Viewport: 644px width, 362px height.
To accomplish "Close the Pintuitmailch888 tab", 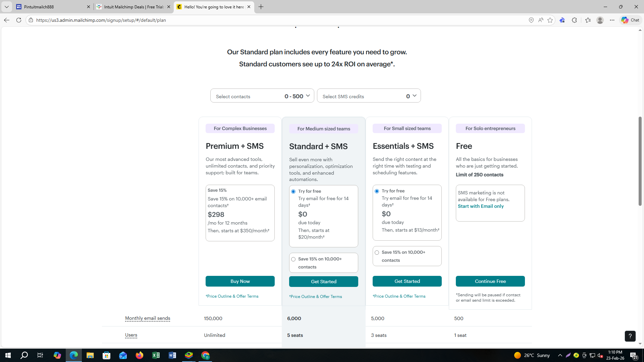I will [89, 7].
